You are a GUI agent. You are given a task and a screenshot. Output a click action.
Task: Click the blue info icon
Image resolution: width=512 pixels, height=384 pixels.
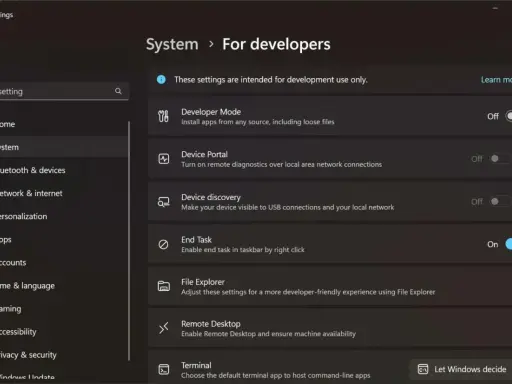click(x=161, y=79)
